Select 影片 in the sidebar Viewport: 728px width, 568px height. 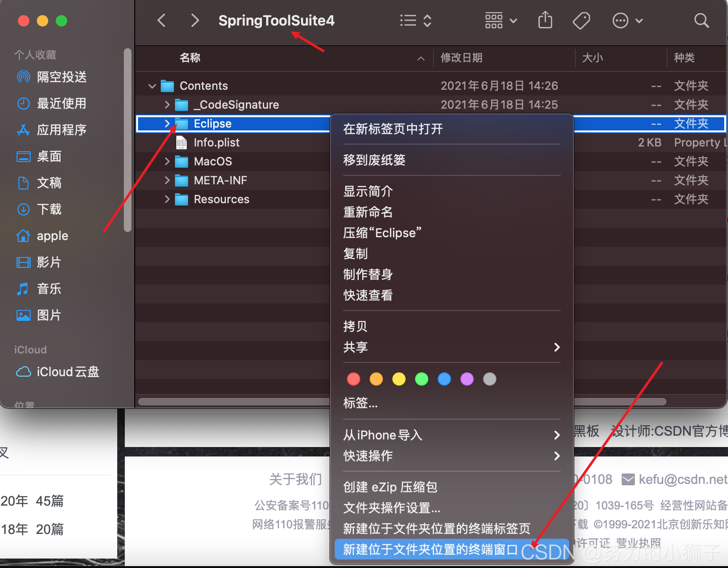pos(39,262)
